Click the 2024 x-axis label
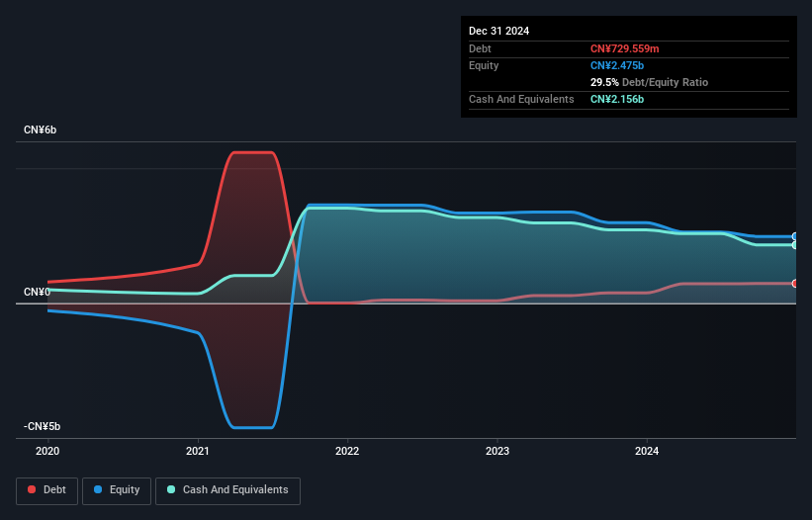Viewport: 812px width, 520px height. [647, 451]
